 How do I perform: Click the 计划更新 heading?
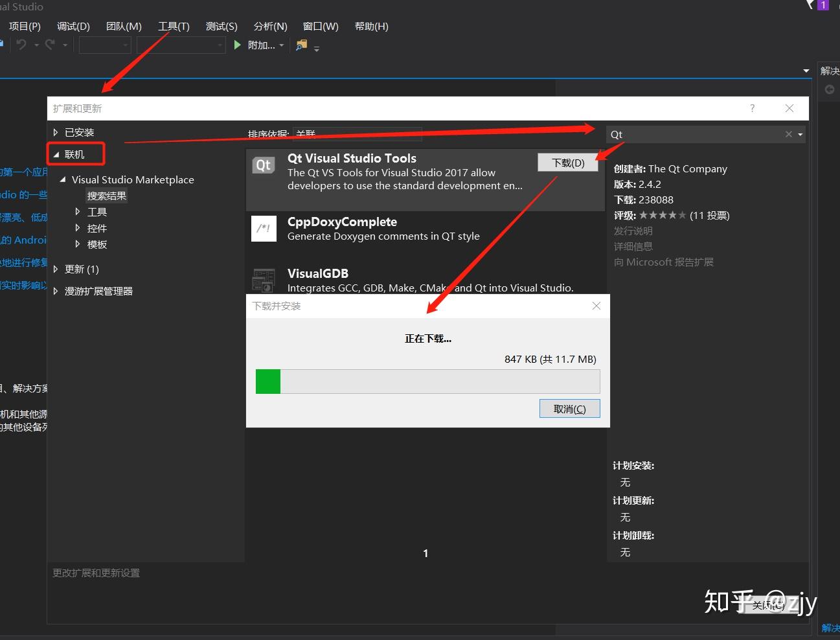coord(633,500)
